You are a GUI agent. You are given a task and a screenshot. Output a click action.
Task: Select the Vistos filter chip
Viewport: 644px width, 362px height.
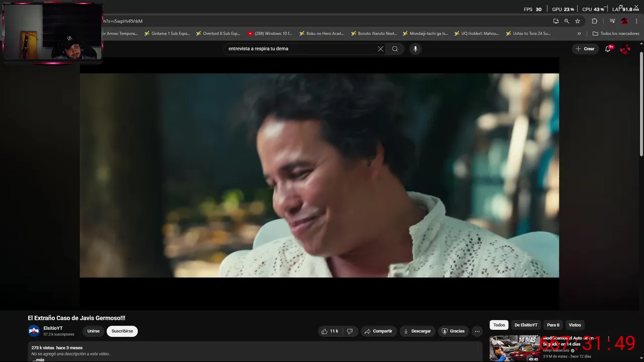pos(575,325)
